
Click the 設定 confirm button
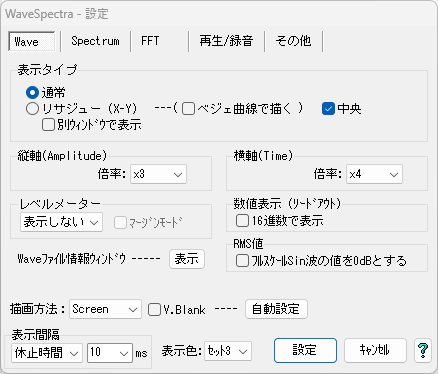coord(305,350)
